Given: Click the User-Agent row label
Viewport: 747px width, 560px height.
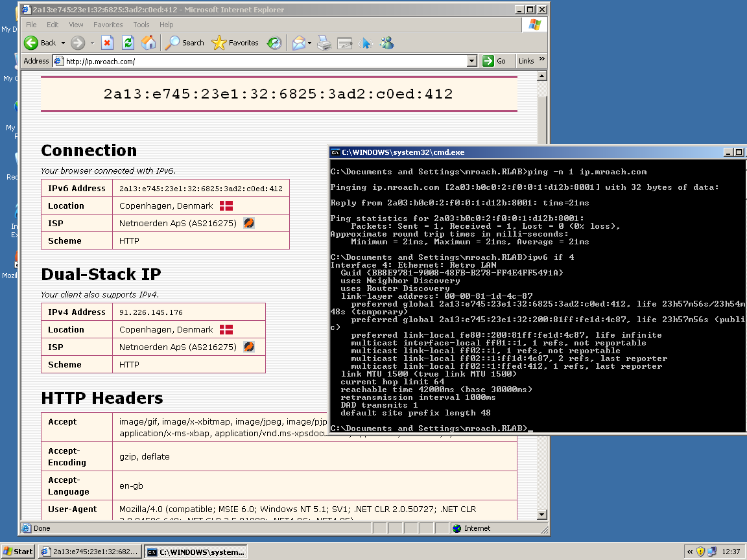Looking at the screenshot, I should (73, 509).
